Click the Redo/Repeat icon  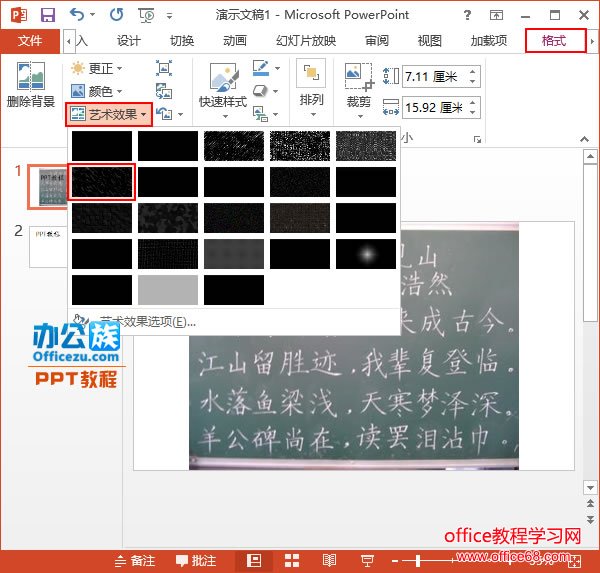click(116, 15)
